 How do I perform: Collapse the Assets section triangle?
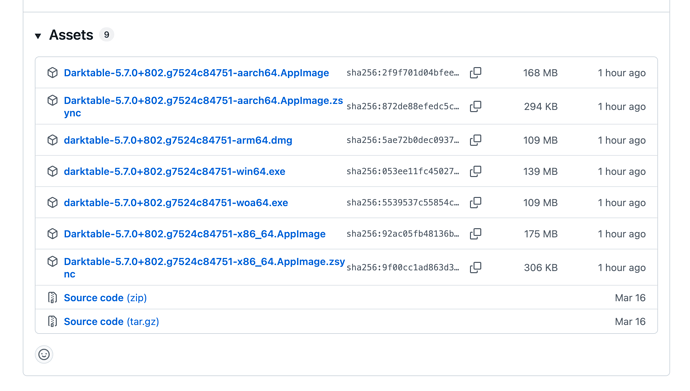pos(38,36)
